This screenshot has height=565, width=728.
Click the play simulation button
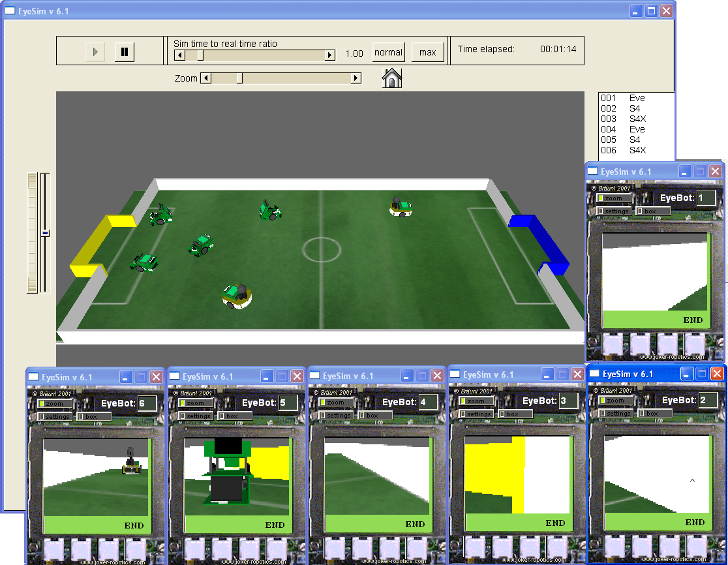click(95, 52)
